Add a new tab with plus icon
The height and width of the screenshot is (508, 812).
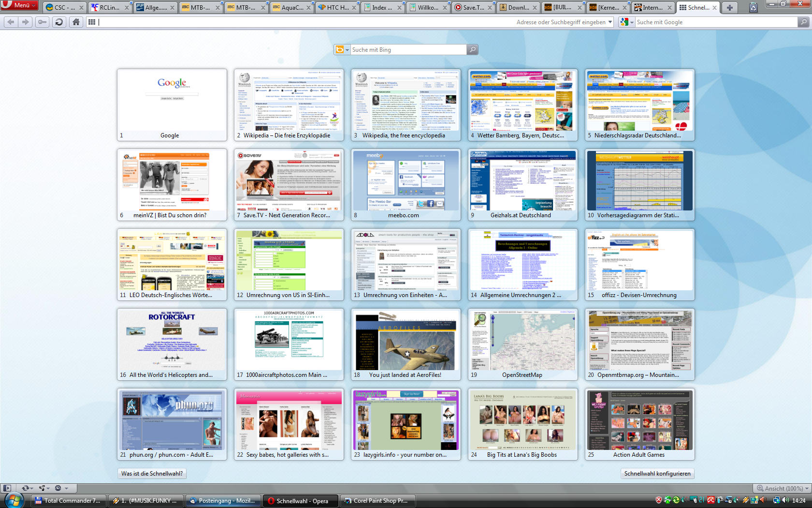tap(730, 8)
